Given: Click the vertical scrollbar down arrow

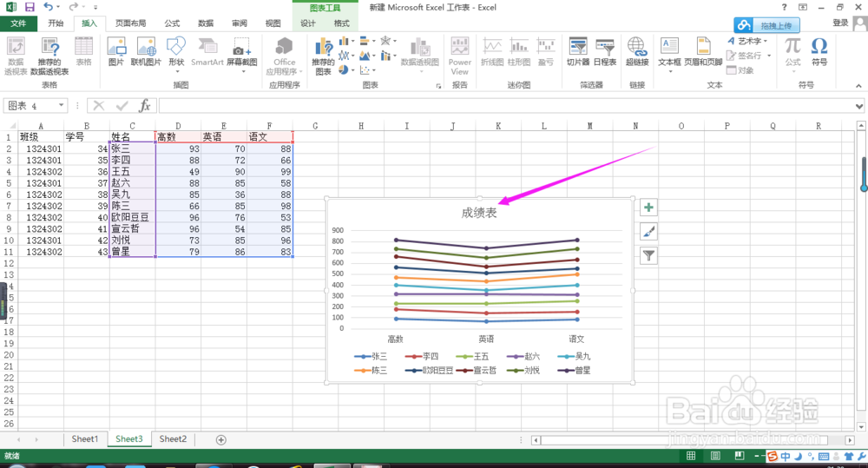Looking at the screenshot, I should (x=861, y=427).
